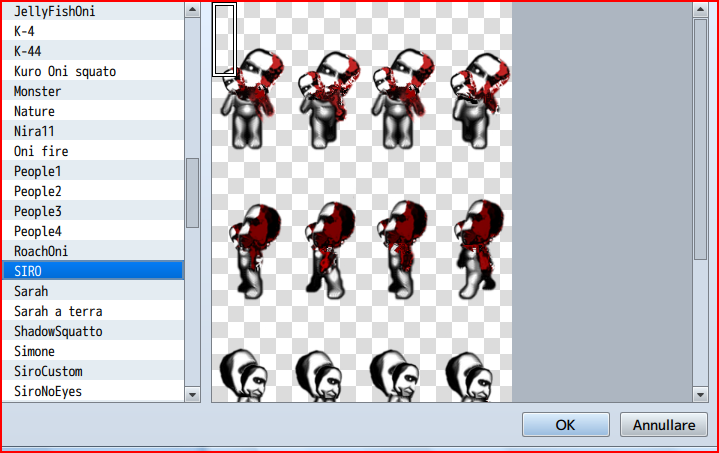Pick second bloody front-facing sprite, top row

tap(329, 100)
